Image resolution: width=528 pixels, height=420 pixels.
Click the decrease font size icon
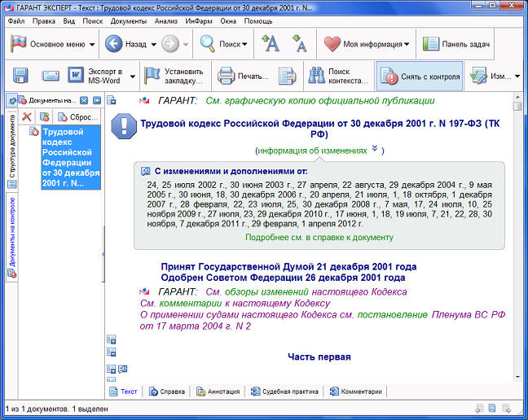coord(299,45)
